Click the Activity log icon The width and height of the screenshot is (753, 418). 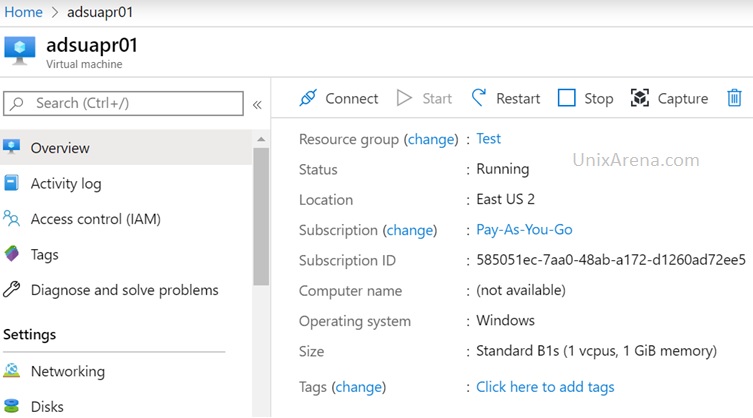pos(11,183)
